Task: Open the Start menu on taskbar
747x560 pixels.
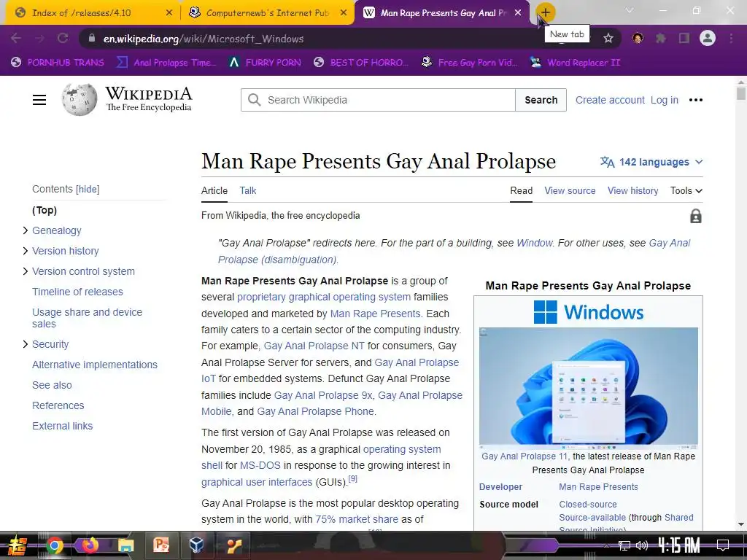Action: (x=17, y=545)
